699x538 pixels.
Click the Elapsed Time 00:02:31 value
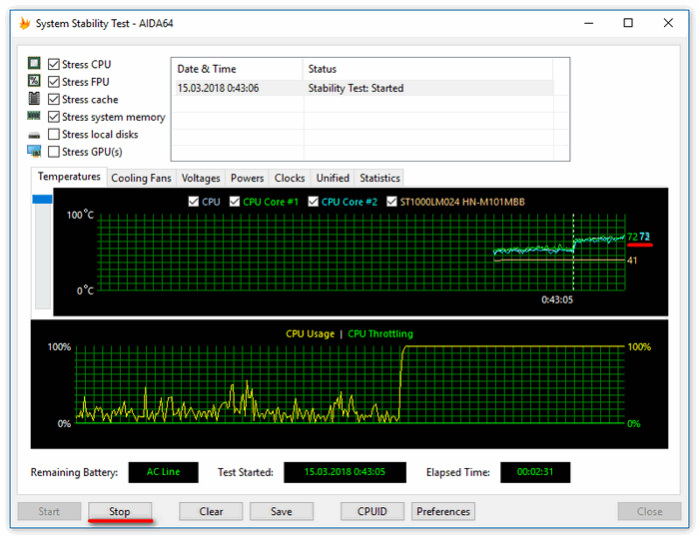pyautogui.click(x=535, y=472)
